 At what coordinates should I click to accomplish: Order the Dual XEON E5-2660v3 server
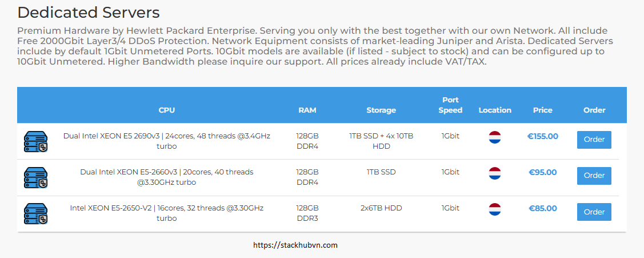594,176
